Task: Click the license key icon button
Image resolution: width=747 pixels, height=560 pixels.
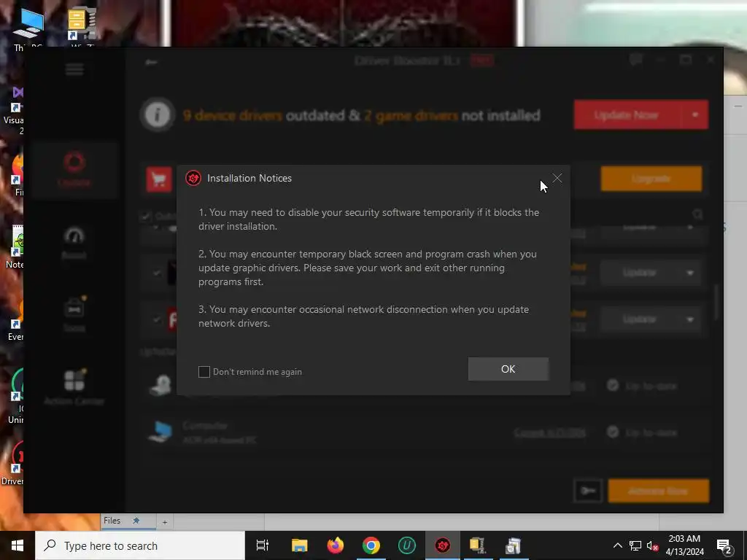Action: 588,491
